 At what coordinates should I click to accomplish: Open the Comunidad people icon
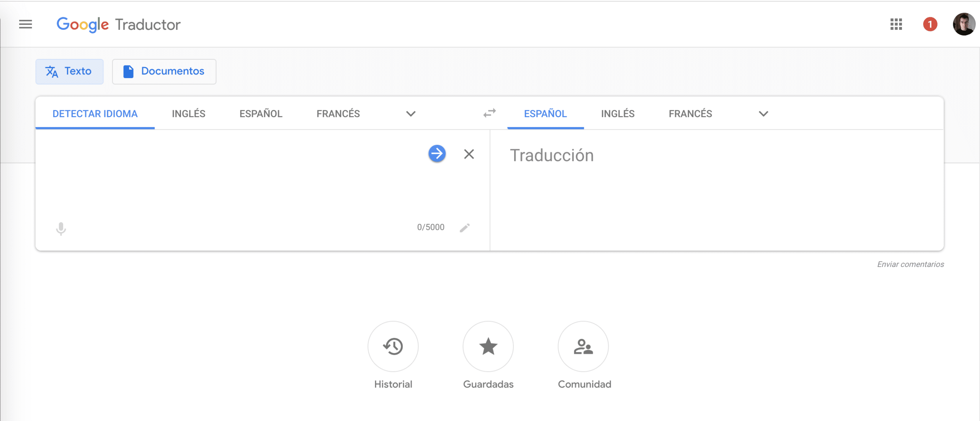pyautogui.click(x=583, y=346)
